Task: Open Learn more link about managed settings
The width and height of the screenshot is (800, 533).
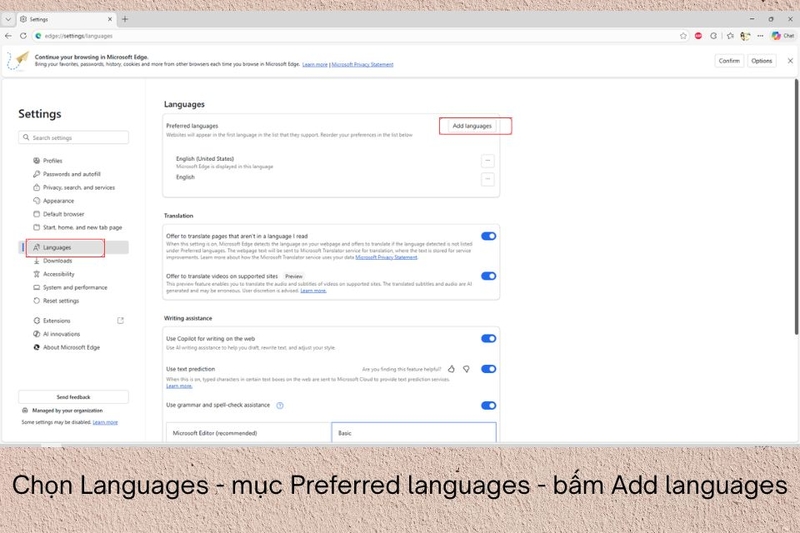Action: (x=105, y=422)
